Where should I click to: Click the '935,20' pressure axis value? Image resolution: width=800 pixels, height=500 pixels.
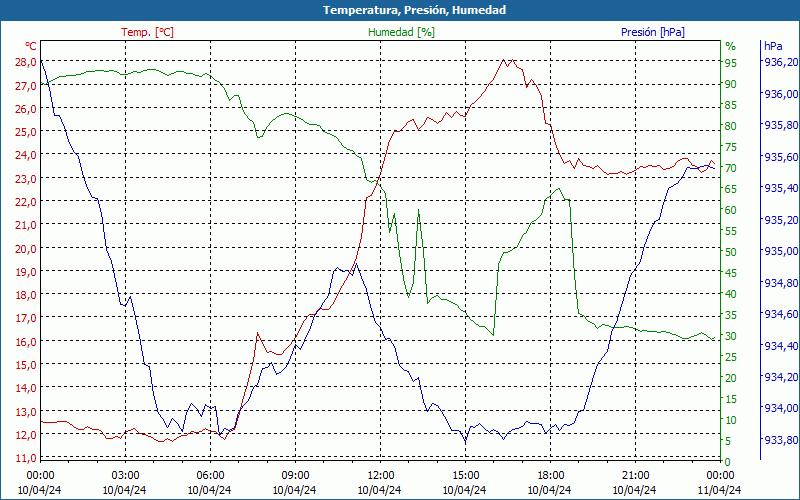[780, 220]
